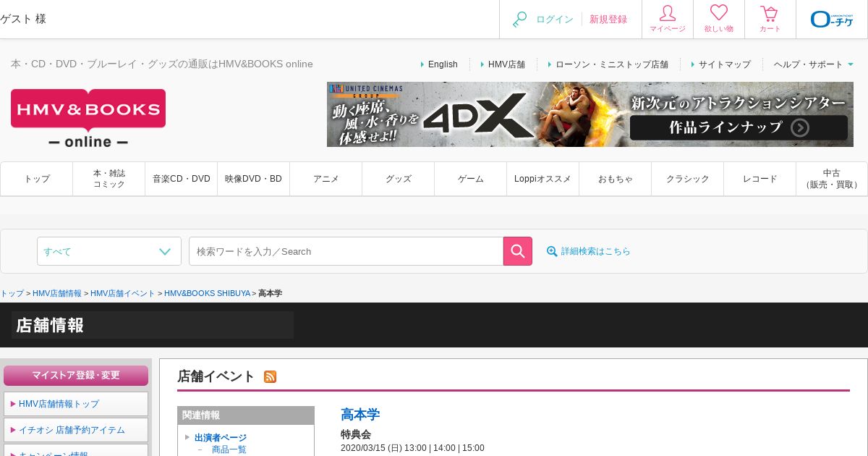Viewport: 868px width, 456px height.
Task: Open the L-Tike ticket logo
Action: [x=832, y=19]
